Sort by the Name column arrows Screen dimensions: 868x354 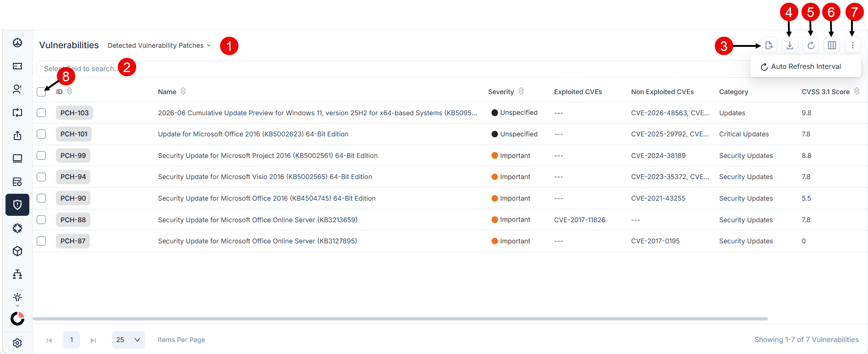183,91
